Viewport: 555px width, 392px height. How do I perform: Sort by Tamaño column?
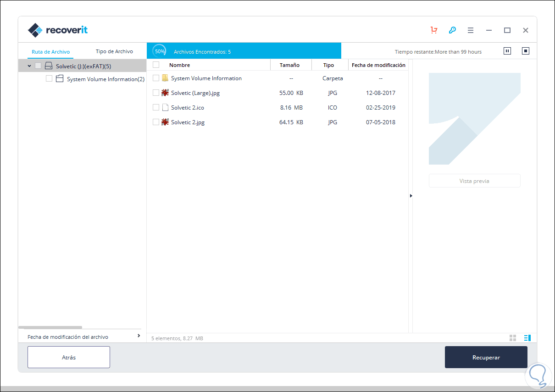pos(289,65)
